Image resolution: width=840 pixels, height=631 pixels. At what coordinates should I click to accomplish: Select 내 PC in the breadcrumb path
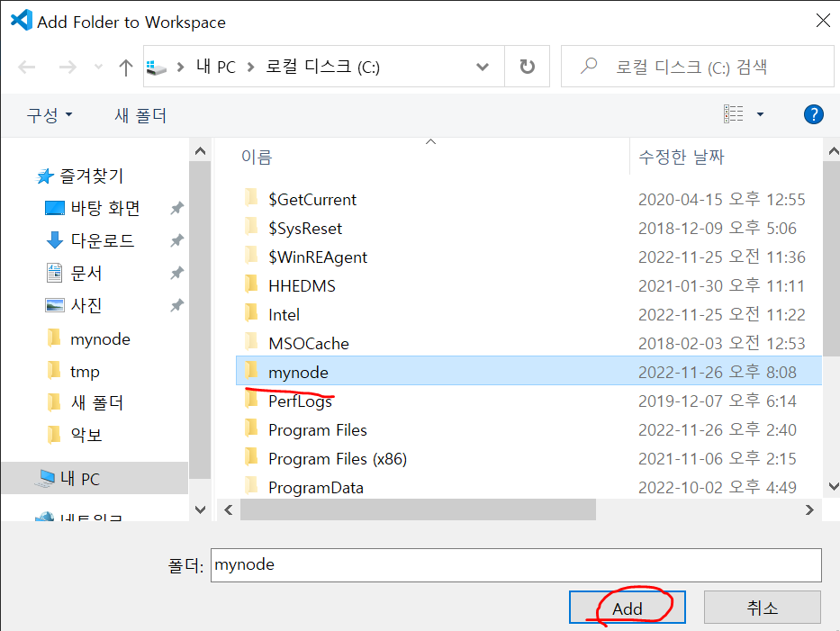coord(216,66)
